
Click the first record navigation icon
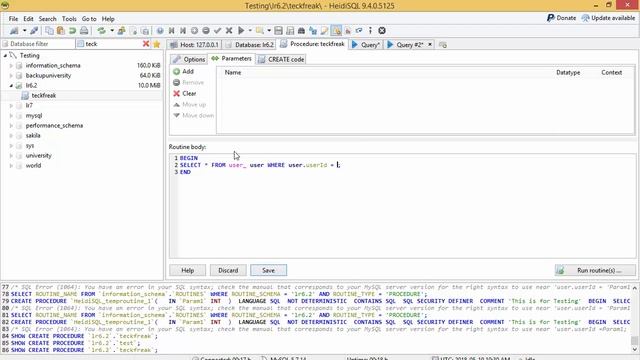[x=171, y=31]
